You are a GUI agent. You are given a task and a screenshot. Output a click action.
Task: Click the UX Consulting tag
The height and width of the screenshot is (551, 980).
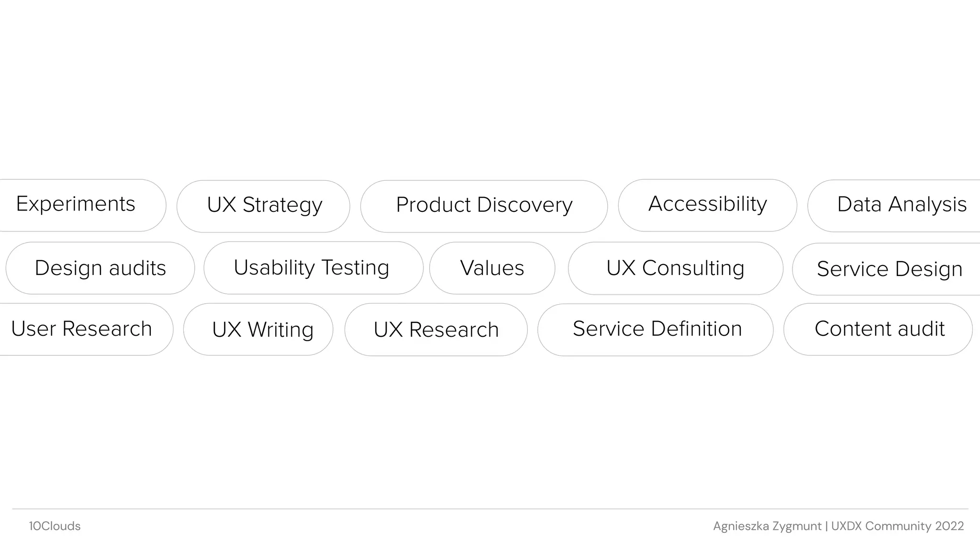675,268
